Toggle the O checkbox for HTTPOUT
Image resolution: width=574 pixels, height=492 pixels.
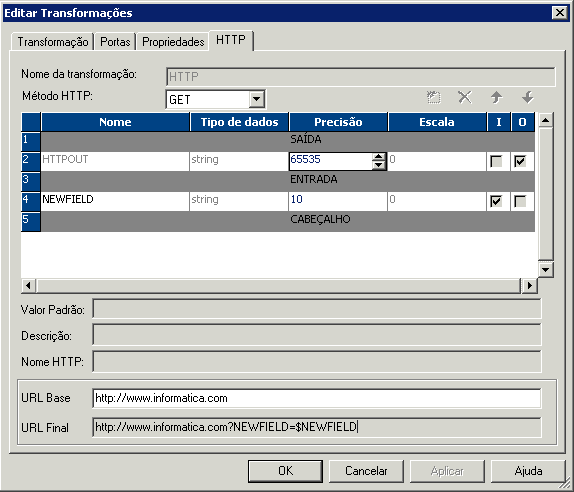(520, 161)
